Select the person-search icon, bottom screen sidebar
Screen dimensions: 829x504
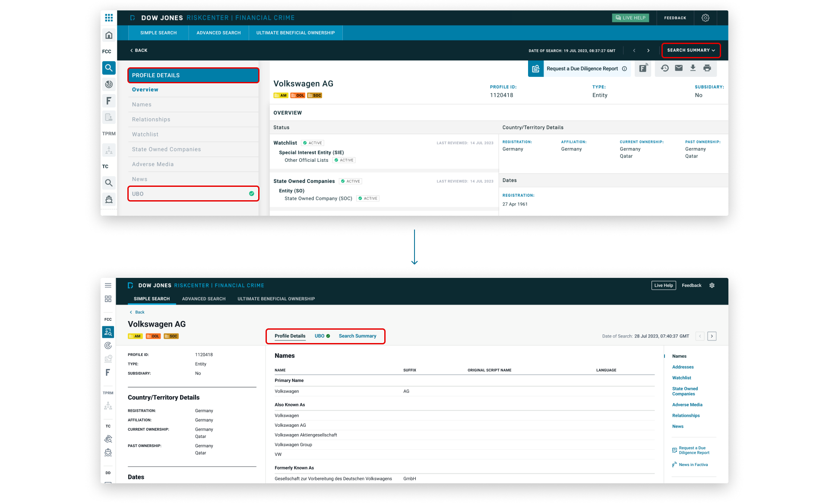(108, 332)
